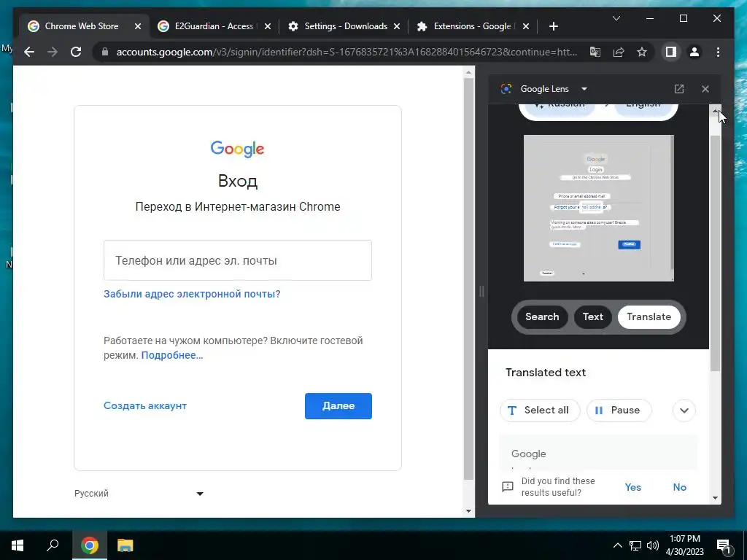This screenshot has width=747, height=560.
Task: Click Забыли адрес электронной почты link
Action: pyautogui.click(x=192, y=294)
